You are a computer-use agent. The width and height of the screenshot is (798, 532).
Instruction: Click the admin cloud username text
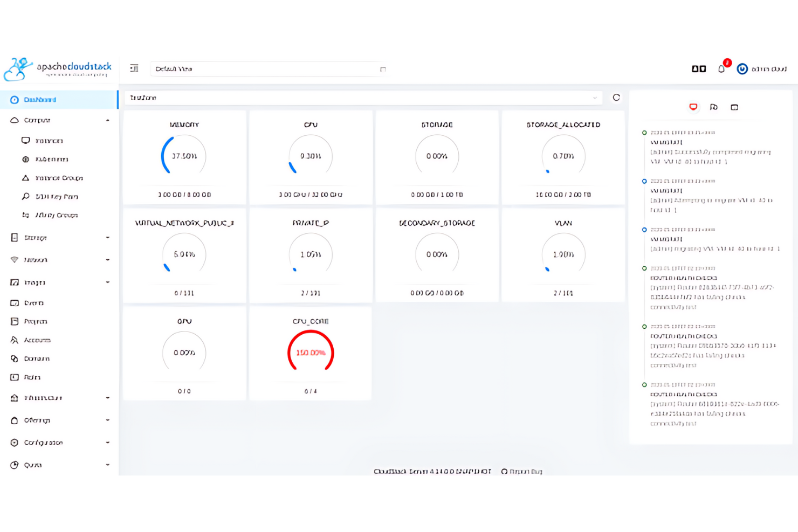(x=769, y=69)
